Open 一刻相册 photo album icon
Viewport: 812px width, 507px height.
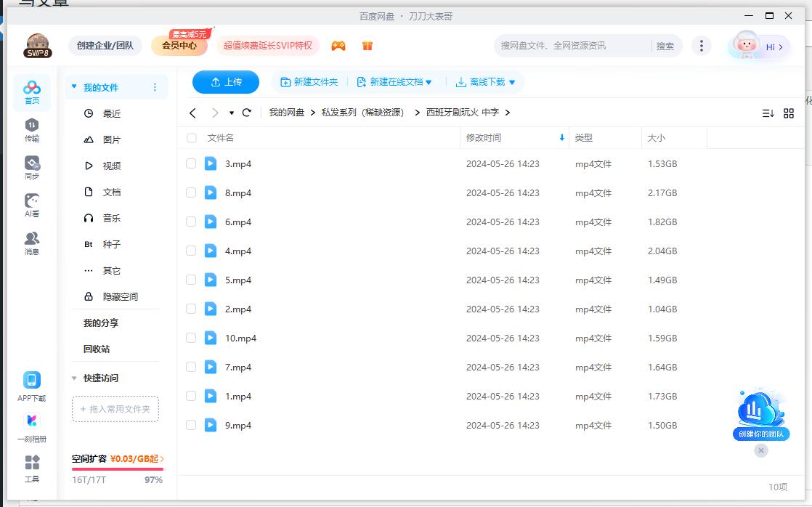31,420
